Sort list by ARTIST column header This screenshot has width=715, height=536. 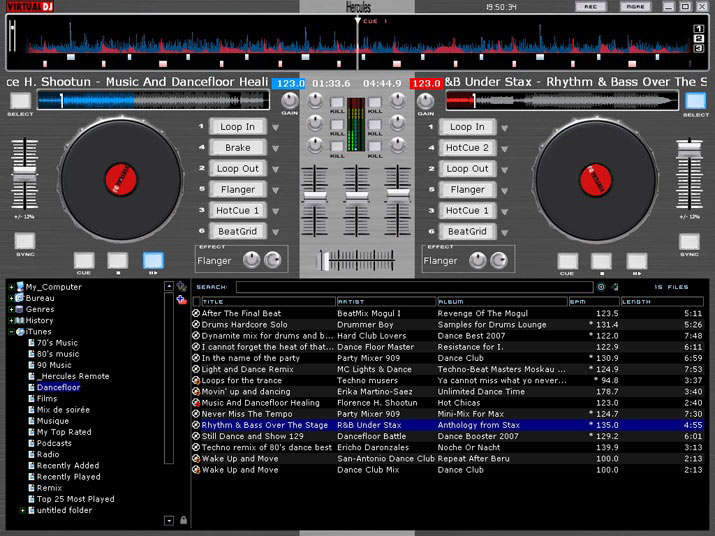click(x=386, y=302)
